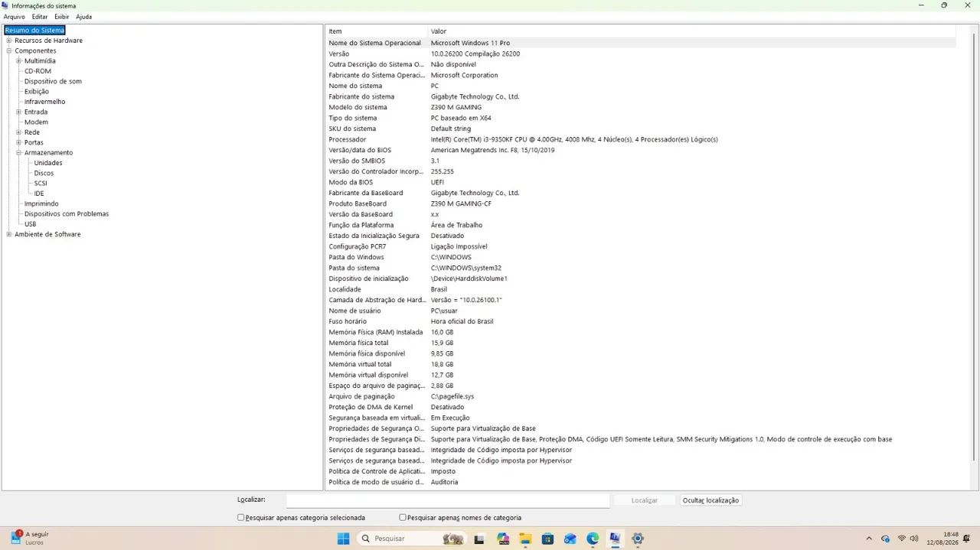Viewport: 980px width, 550px height.
Task: Select USB in the tree
Action: coord(30,224)
